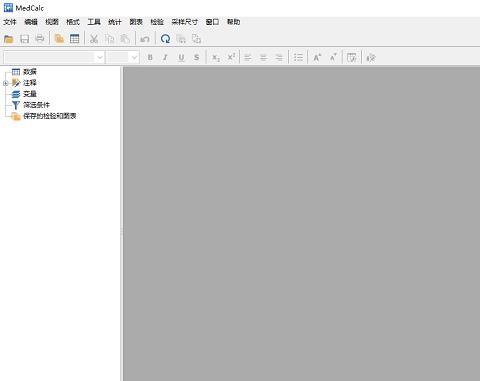This screenshot has width=480, height=381.
Task: Toggle Italic formatting button
Action: tap(165, 58)
